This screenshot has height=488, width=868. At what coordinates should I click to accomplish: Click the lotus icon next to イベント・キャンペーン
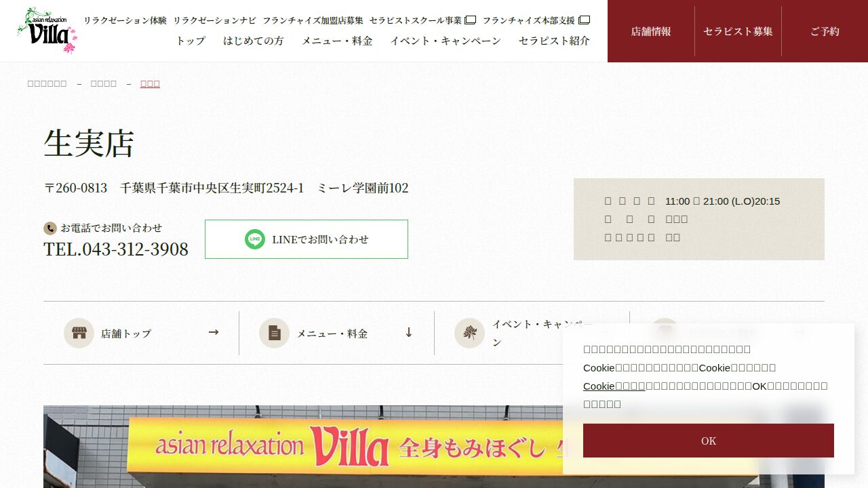[x=469, y=333]
